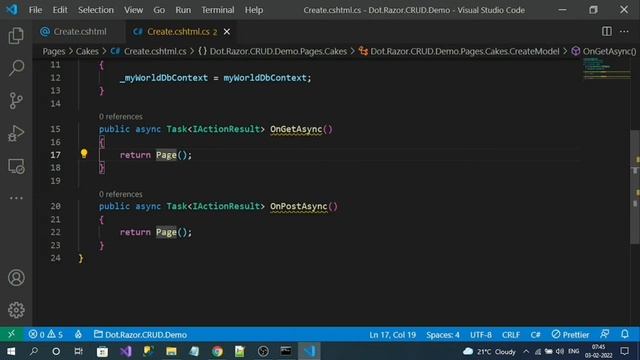Open the Terminal menu
The height and width of the screenshot is (360, 640).
pyautogui.click(x=218, y=10)
